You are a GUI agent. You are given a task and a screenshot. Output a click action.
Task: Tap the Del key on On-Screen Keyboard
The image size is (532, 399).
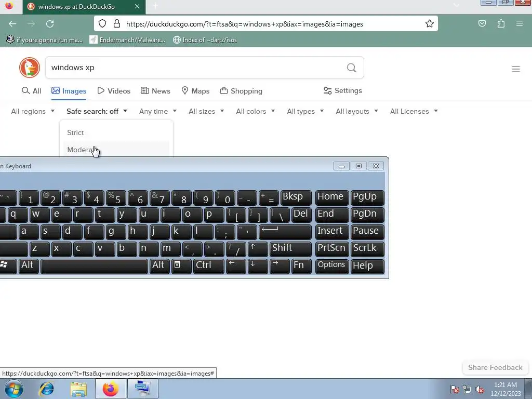coord(301,215)
